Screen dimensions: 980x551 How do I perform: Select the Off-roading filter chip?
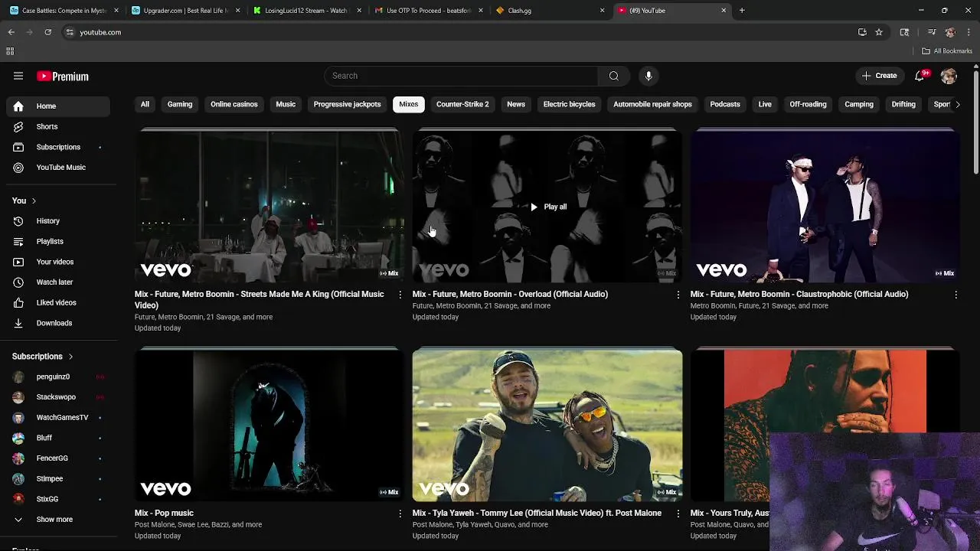point(808,104)
